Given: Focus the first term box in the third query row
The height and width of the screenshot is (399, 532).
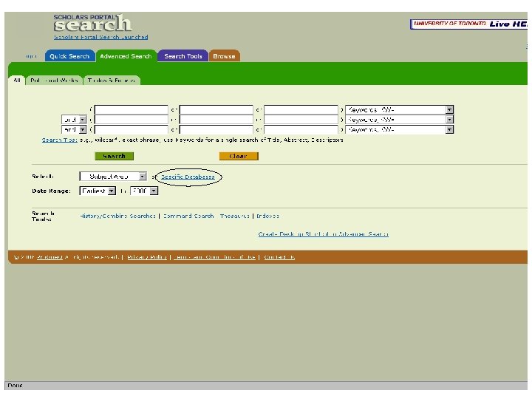Looking at the screenshot, I should pyautogui.click(x=132, y=129).
